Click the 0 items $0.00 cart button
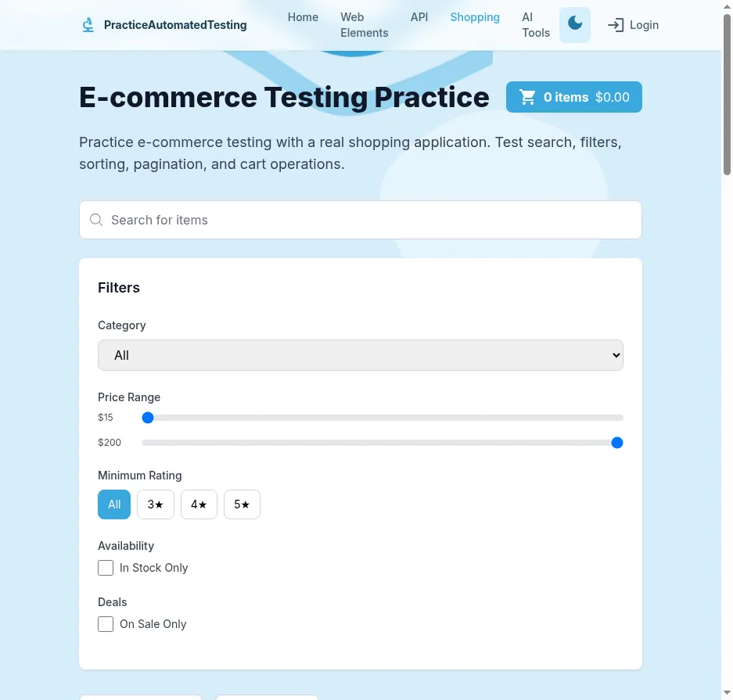 click(x=574, y=96)
